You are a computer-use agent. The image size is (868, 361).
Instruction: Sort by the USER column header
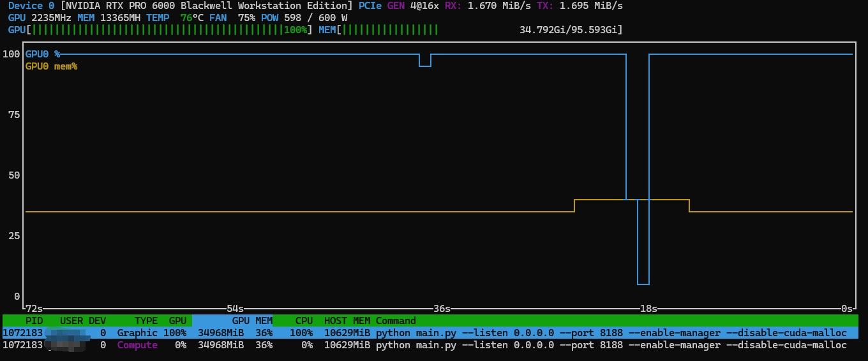tap(71, 321)
